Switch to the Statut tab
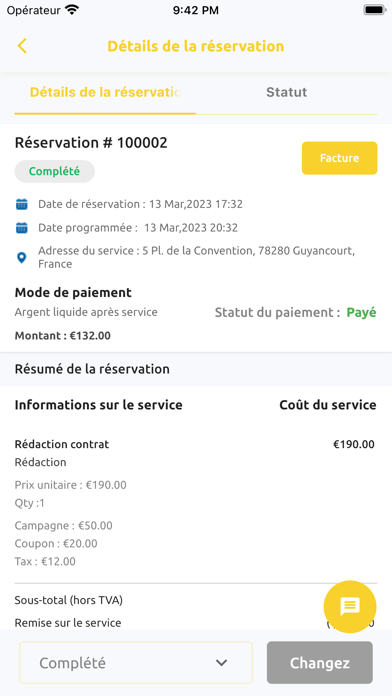 pos(286,92)
